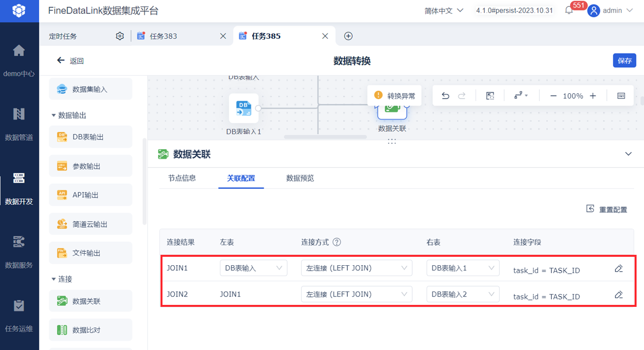
Task: Click the undo arrow in canvas toolbar
Action: point(445,96)
